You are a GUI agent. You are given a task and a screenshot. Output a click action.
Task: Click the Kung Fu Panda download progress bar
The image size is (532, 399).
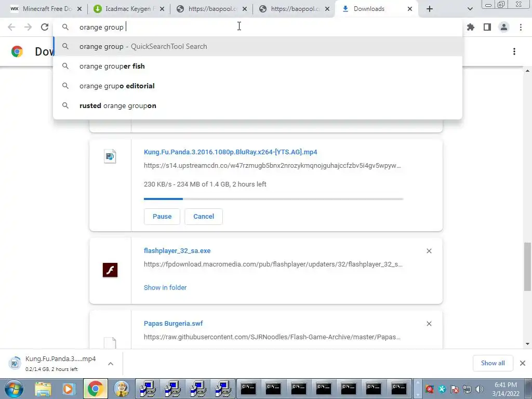tap(273, 199)
